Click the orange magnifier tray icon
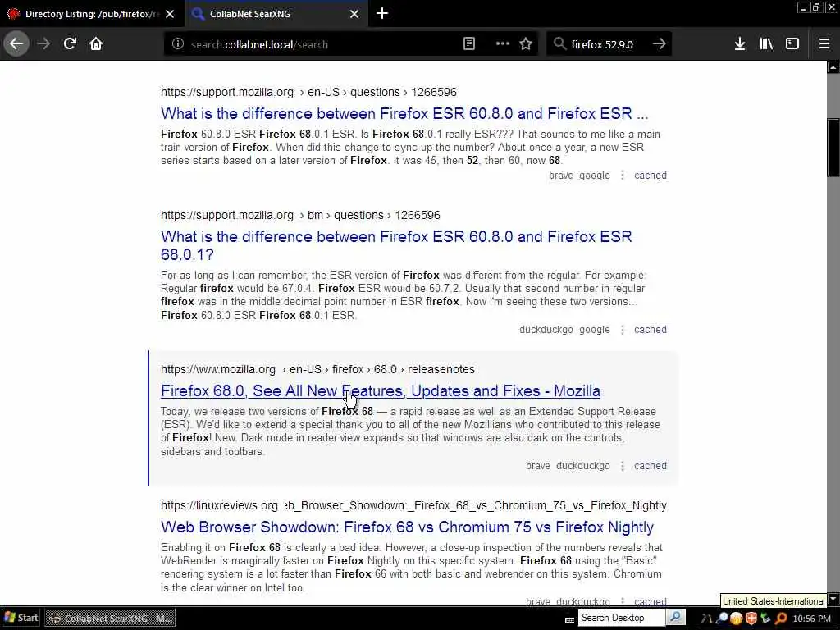Screen dimensions: 840x630 coord(782,619)
